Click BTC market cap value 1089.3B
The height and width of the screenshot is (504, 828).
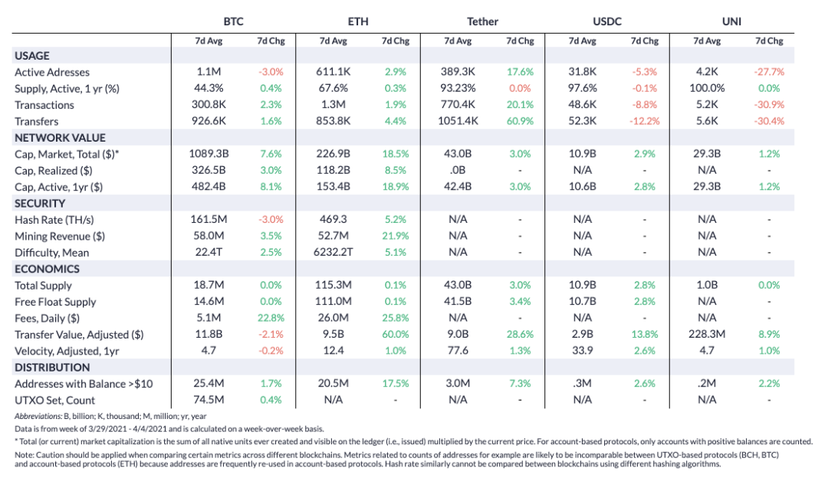[209, 154]
